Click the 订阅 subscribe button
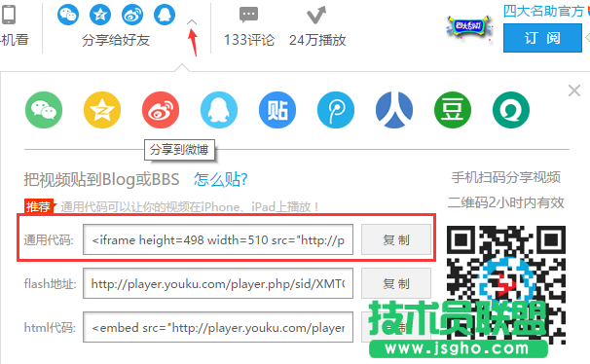590x364 pixels. [542, 38]
